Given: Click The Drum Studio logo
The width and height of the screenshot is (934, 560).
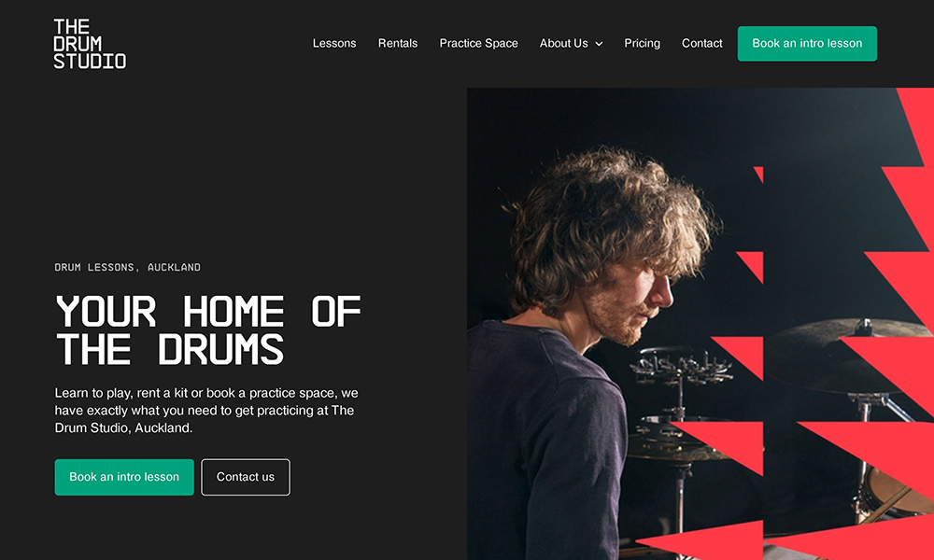Looking at the screenshot, I should (90, 44).
